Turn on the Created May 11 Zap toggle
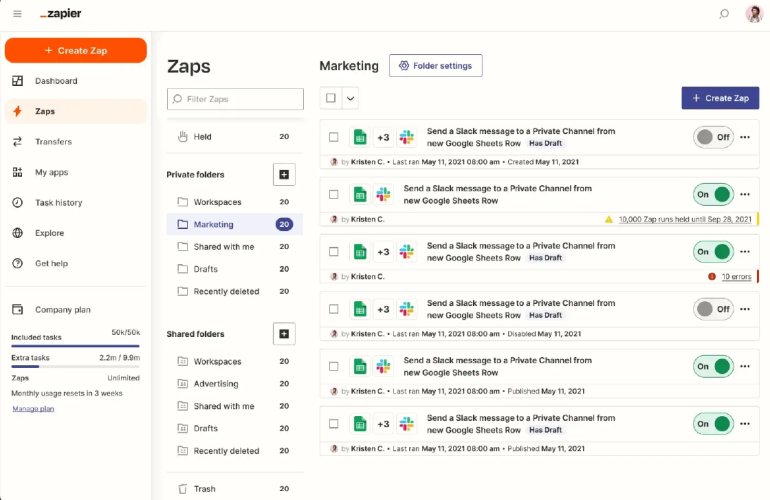This screenshot has height=500, width=770. [x=714, y=137]
